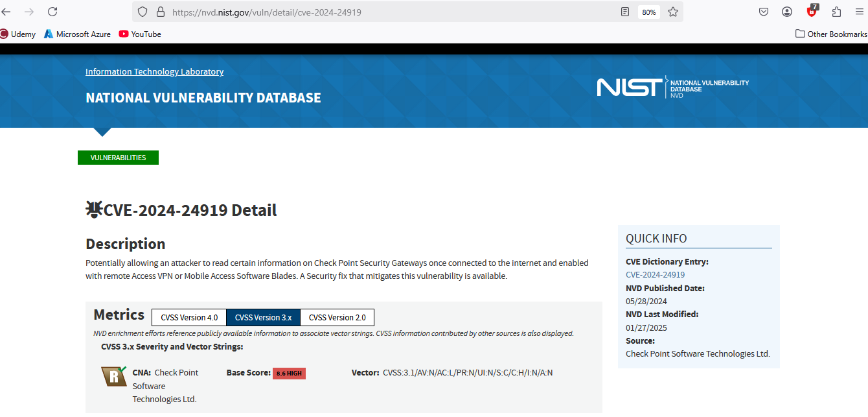Image resolution: width=868 pixels, height=417 pixels.
Task: Open the Firefox hamburger application menu
Action: click(859, 12)
